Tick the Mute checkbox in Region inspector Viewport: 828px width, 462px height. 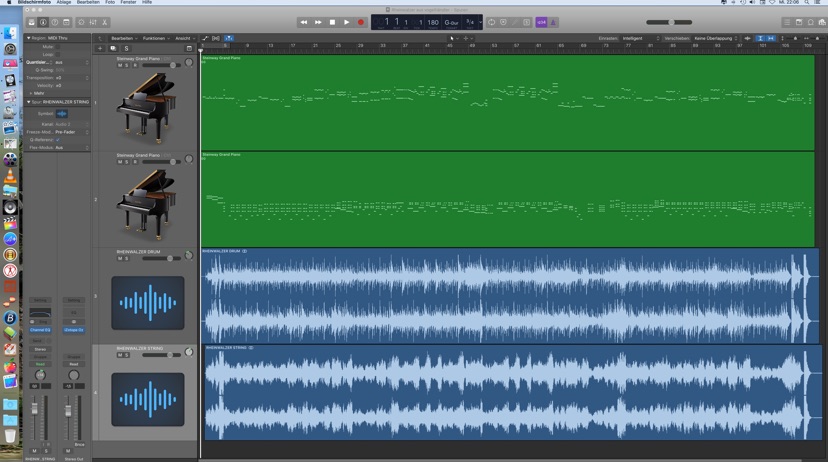point(58,47)
